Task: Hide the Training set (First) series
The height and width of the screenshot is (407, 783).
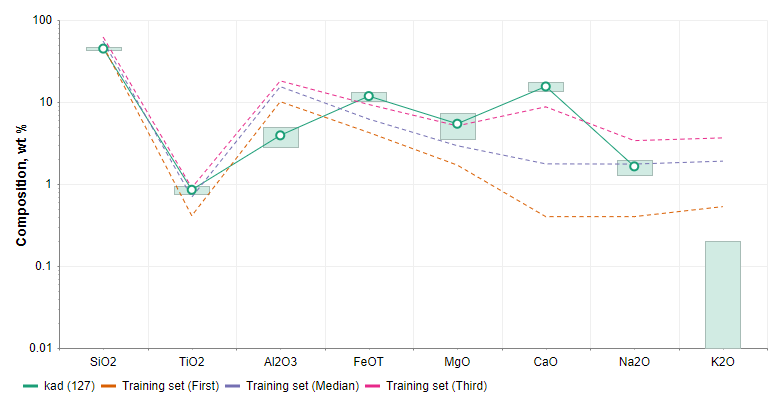Action: (x=165, y=385)
